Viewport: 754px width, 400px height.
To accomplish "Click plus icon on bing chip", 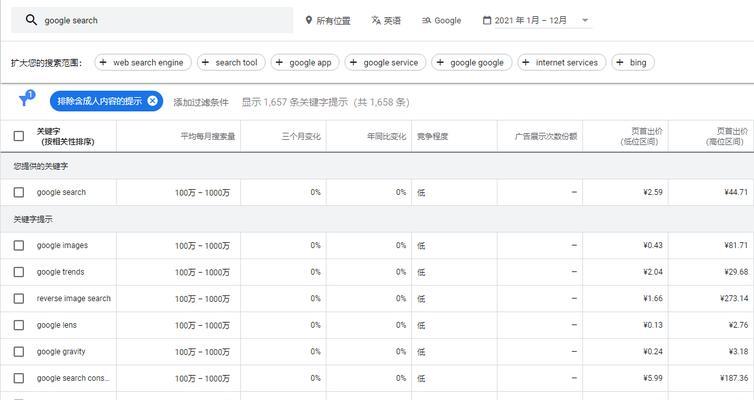I will (620, 62).
